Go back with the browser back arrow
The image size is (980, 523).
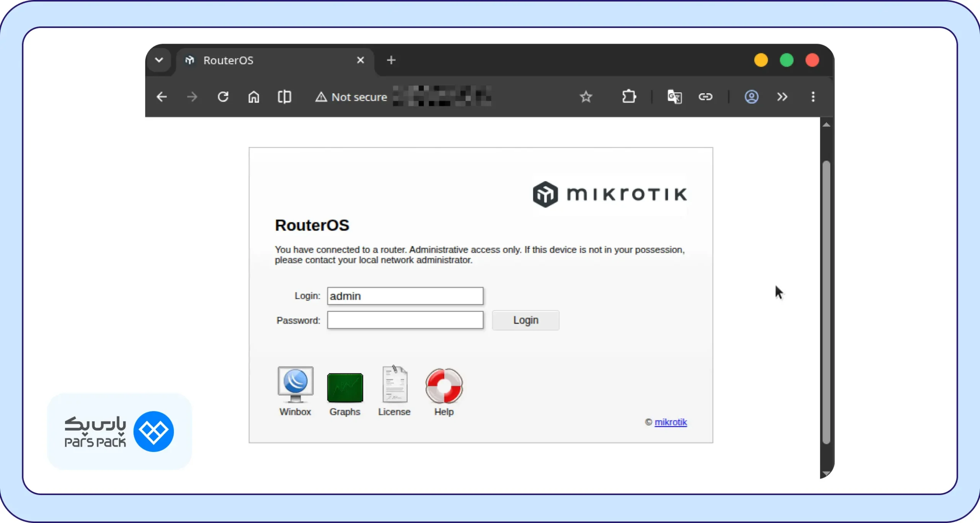(x=162, y=97)
